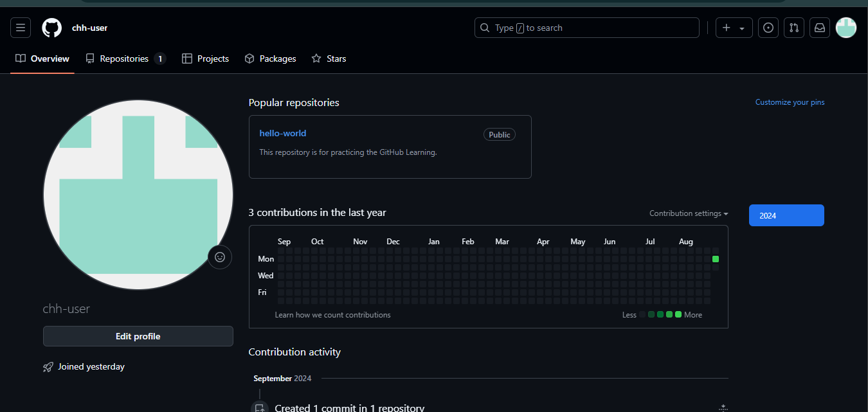Click the GitHub logo icon
This screenshot has height=412, width=868.
pos(52,28)
